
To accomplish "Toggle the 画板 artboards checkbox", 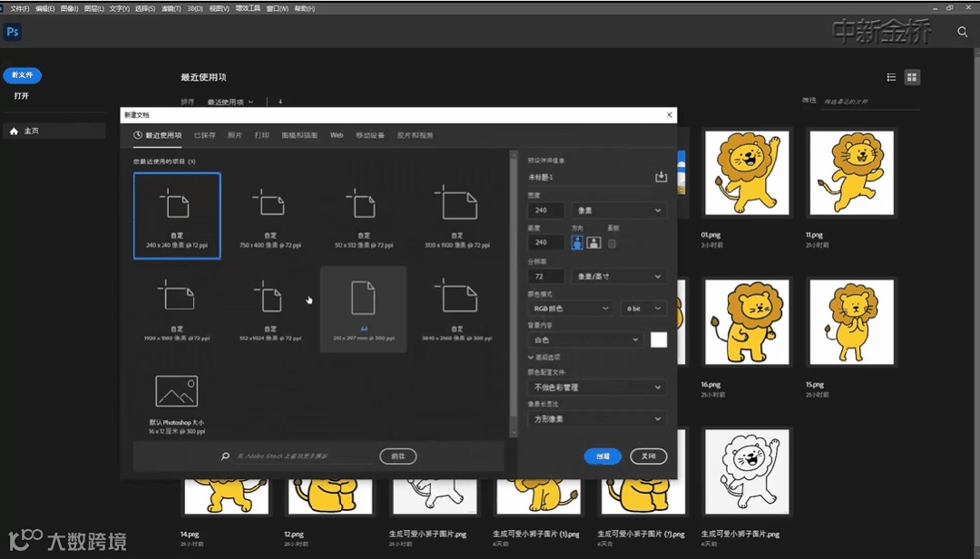I will pyautogui.click(x=612, y=243).
